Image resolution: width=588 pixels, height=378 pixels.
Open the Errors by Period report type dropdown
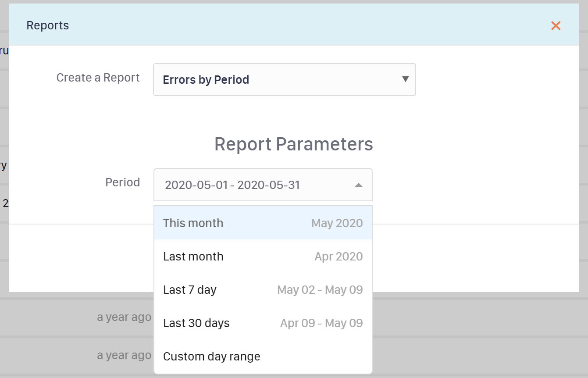(284, 80)
